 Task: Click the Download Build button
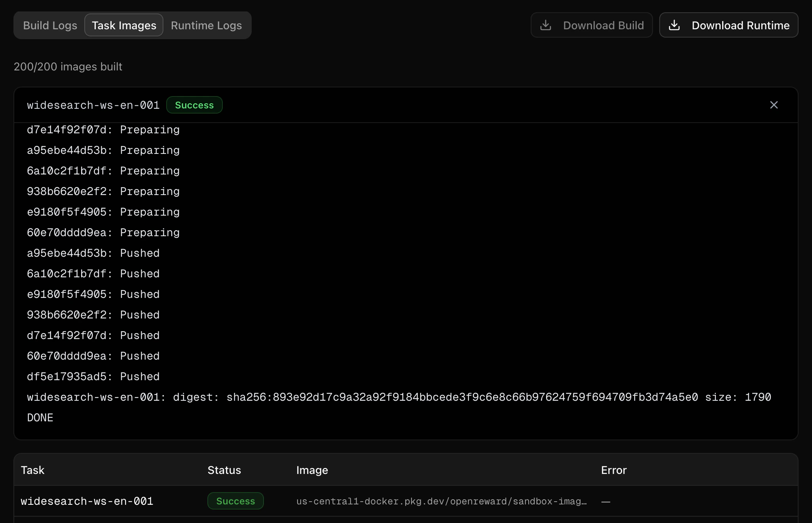tap(591, 25)
